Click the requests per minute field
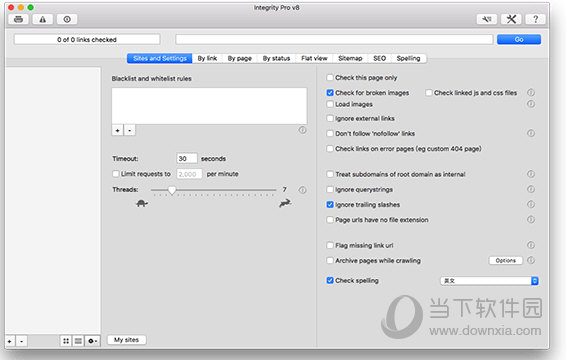 [189, 174]
